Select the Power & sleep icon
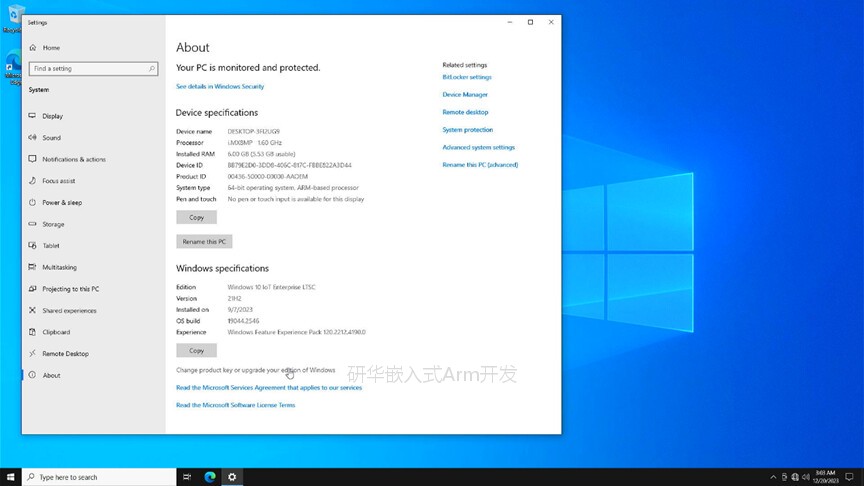The width and height of the screenshot is (864, 486). (32, 202)
